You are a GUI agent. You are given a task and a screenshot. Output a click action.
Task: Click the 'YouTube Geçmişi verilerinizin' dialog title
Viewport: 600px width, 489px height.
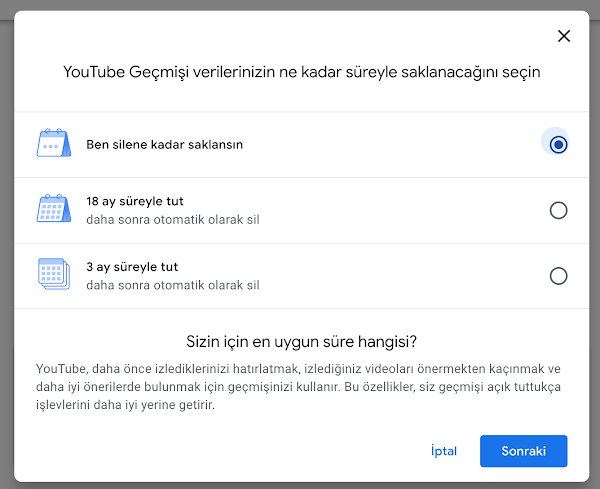[x=302, y=72]
